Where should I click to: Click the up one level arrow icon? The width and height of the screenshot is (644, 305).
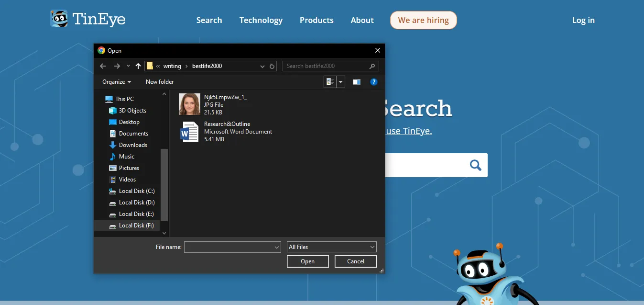coord(138,66)
